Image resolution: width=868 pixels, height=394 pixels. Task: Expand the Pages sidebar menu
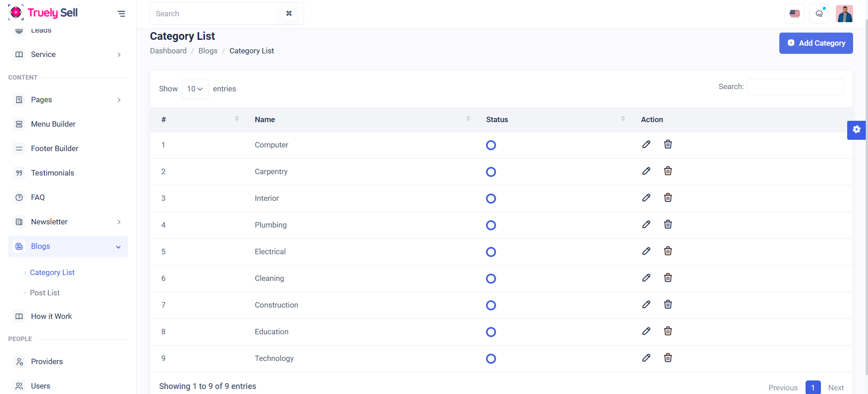[x=68, y=100]
